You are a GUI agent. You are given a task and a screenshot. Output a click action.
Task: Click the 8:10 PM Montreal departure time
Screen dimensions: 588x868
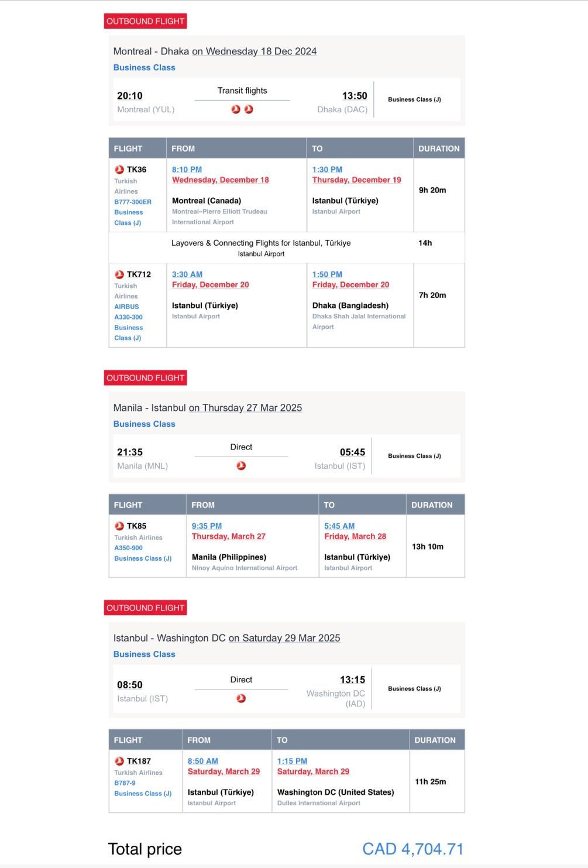[x=187, y=170]
